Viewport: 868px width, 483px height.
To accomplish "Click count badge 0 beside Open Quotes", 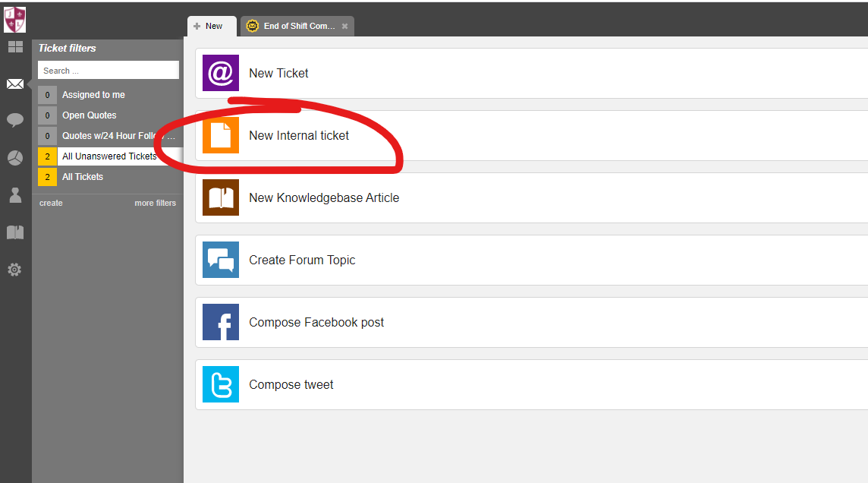I will click(47, 115).
